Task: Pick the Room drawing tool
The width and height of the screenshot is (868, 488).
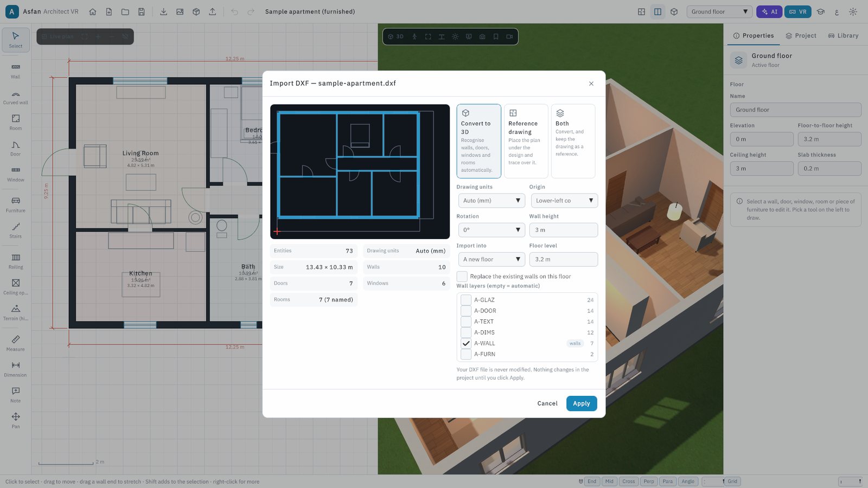Action: (x=16, y=122)
